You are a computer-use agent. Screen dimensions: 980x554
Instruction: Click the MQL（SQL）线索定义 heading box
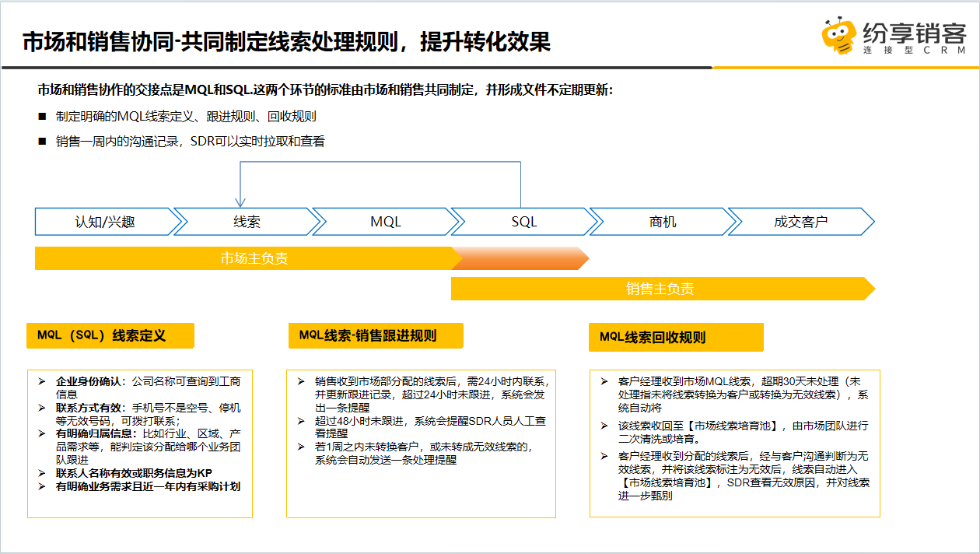pyautogui.click(x=110, y=335)
